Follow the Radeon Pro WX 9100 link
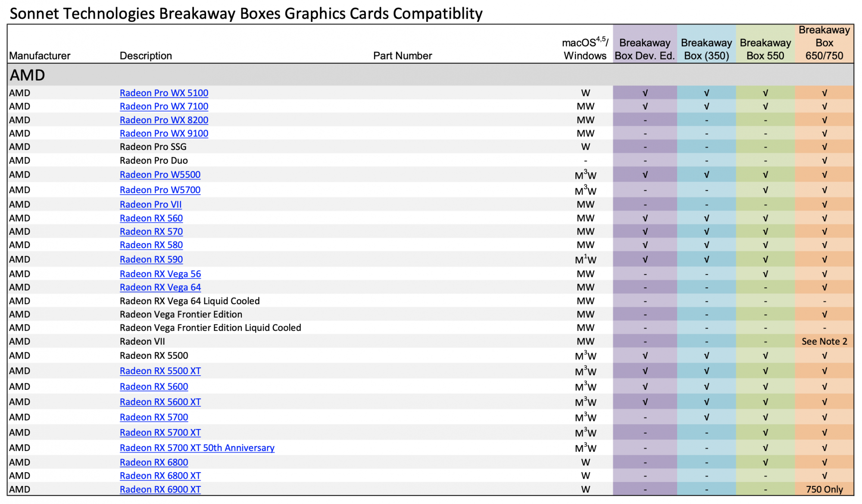 click(x=164, y=134)
